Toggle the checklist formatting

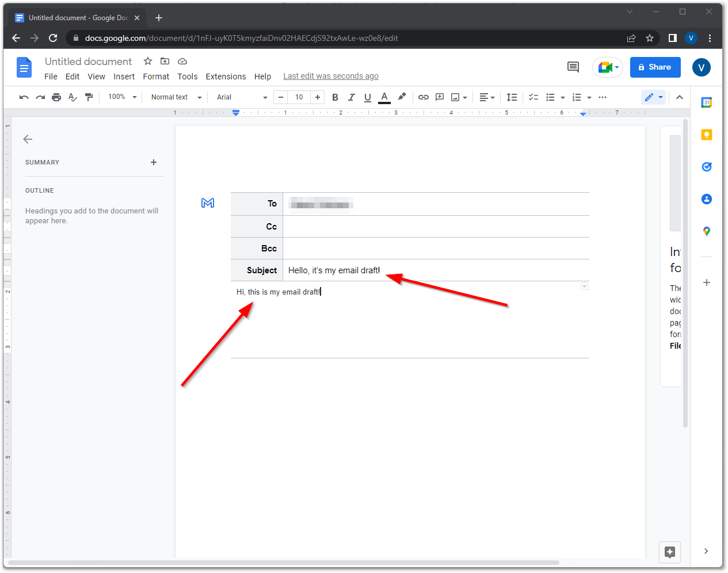click(x=533, y=97)
